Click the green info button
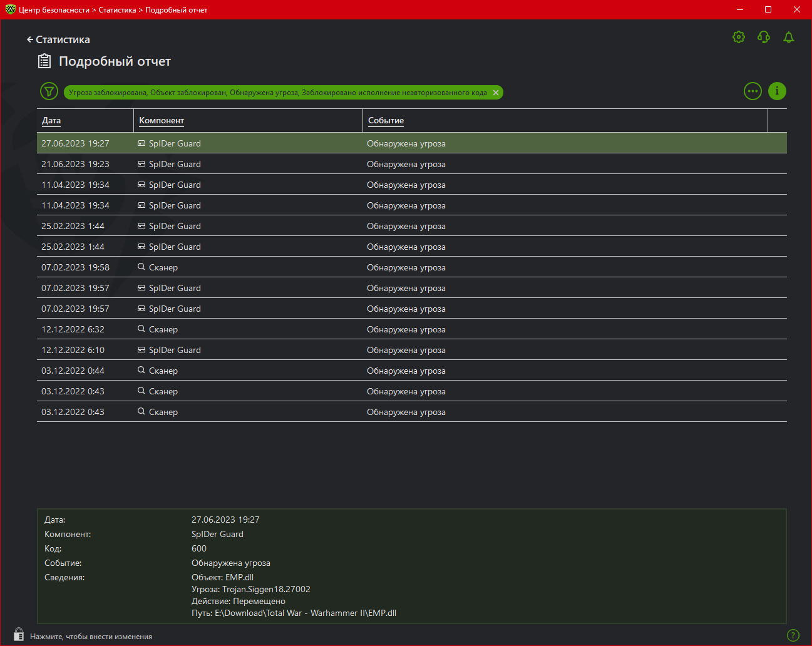812x646 pixels. tap(777, 91)
